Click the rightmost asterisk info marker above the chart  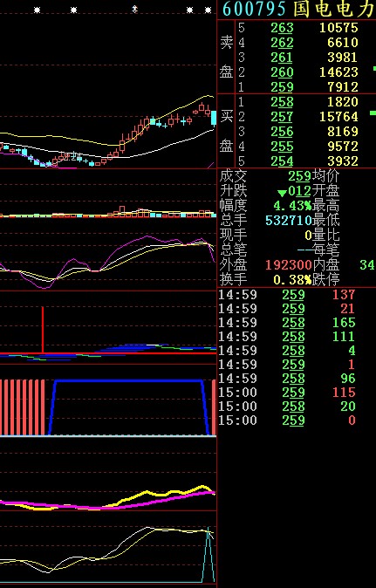coord(208,10)
